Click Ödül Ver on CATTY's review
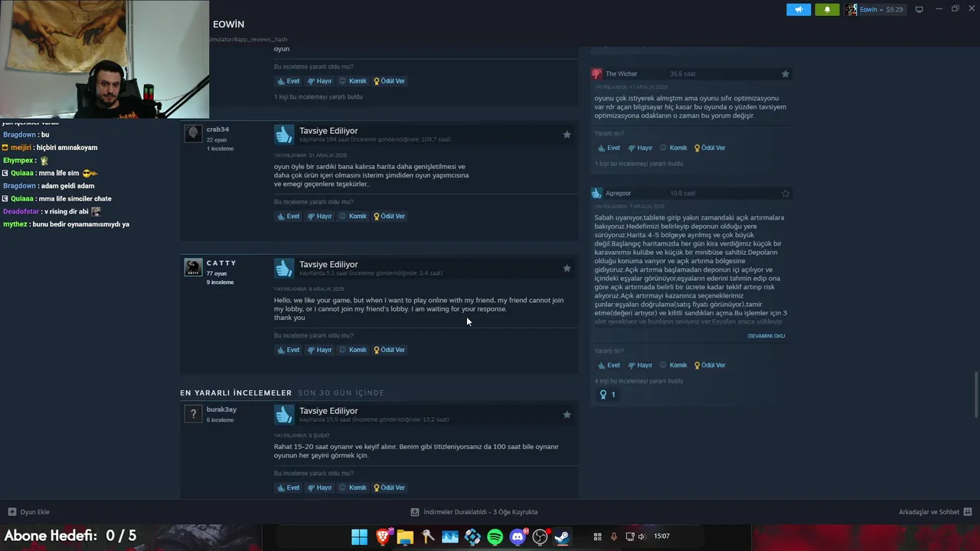Viewport: 980px width, 551px height. click(x=390, y=350)
